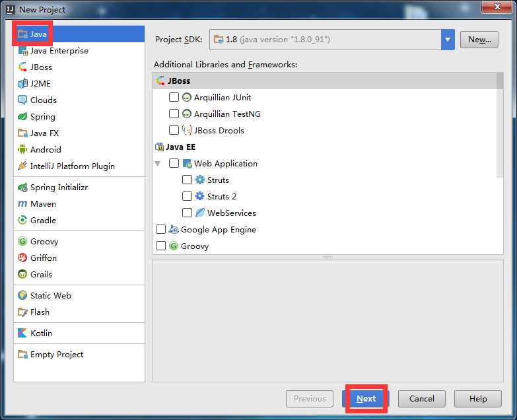
Task: Choose the J2ME project type icon
Action: [x=22, y=84]
